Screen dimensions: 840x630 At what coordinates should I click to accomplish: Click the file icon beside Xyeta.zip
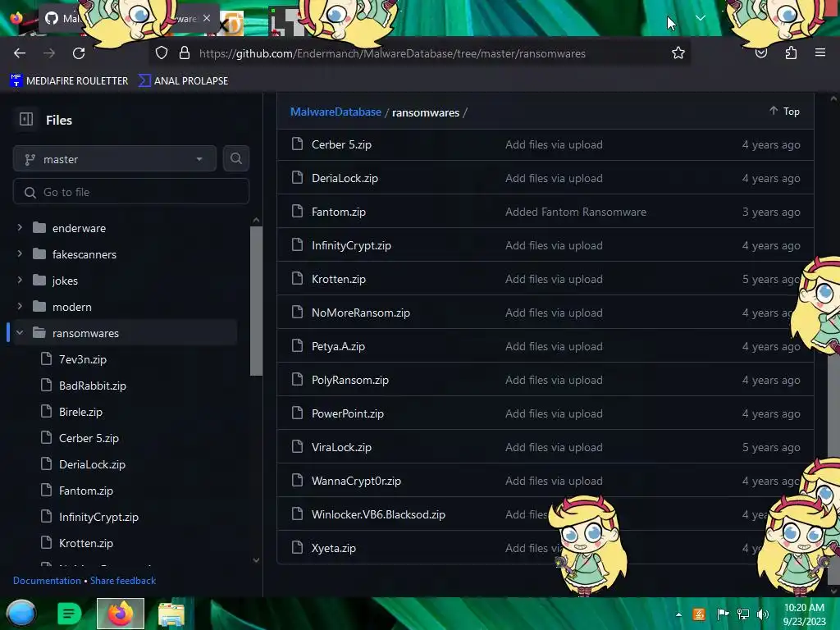297,547
